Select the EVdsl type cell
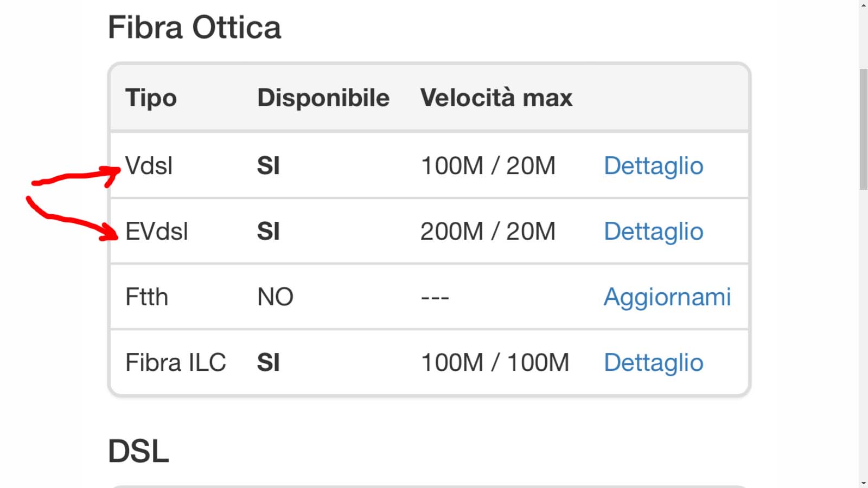The image size is (868, 488). click(156, 232)
